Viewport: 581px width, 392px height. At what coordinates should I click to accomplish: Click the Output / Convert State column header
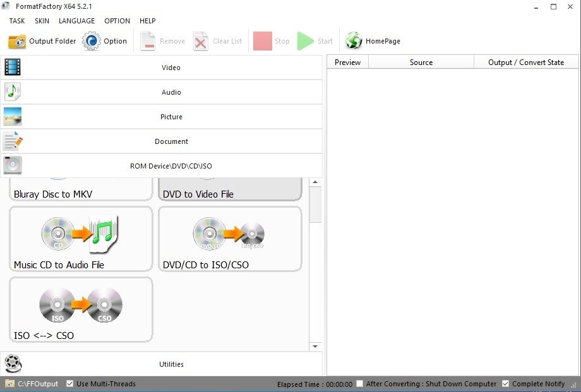[x=526, y=62]
